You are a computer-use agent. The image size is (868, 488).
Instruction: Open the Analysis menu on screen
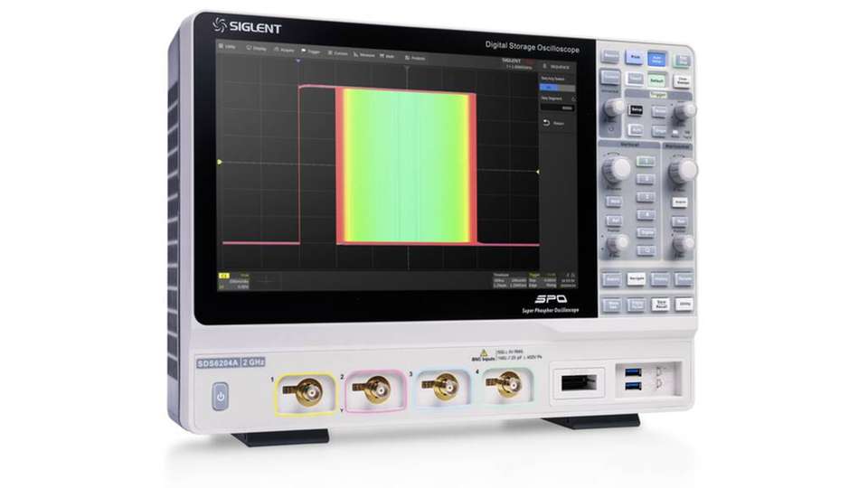click(415, 58)
